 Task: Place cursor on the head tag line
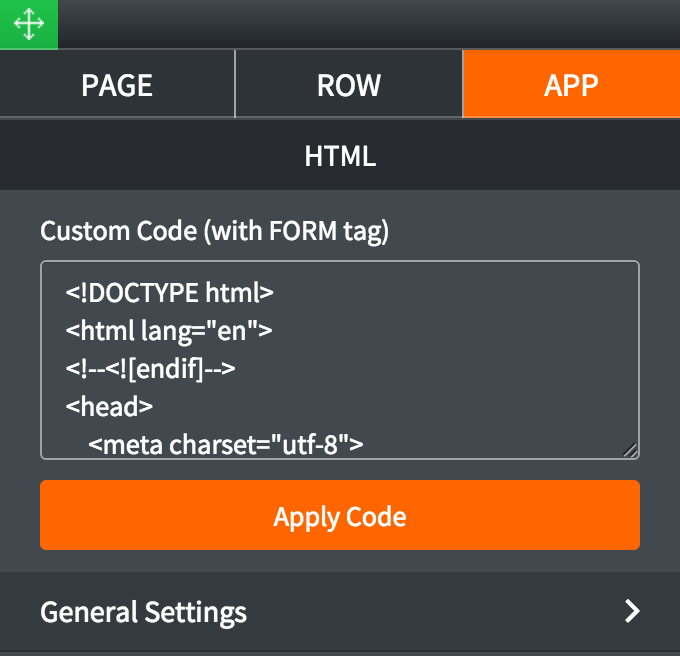(109, 407)
